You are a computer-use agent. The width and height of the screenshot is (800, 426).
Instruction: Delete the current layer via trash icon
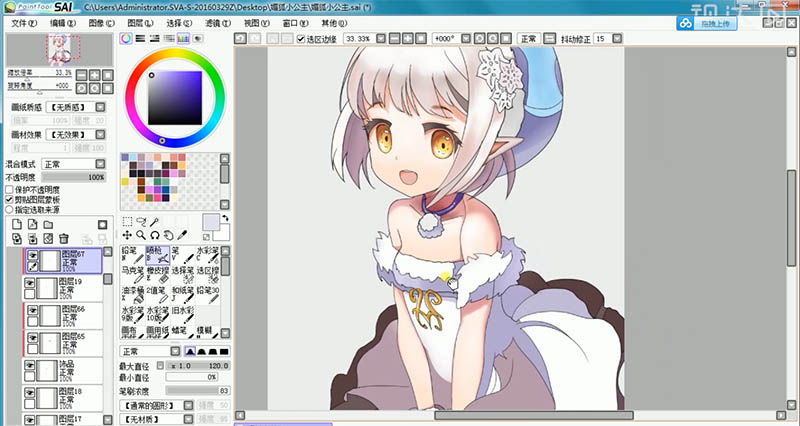[63, 238]
